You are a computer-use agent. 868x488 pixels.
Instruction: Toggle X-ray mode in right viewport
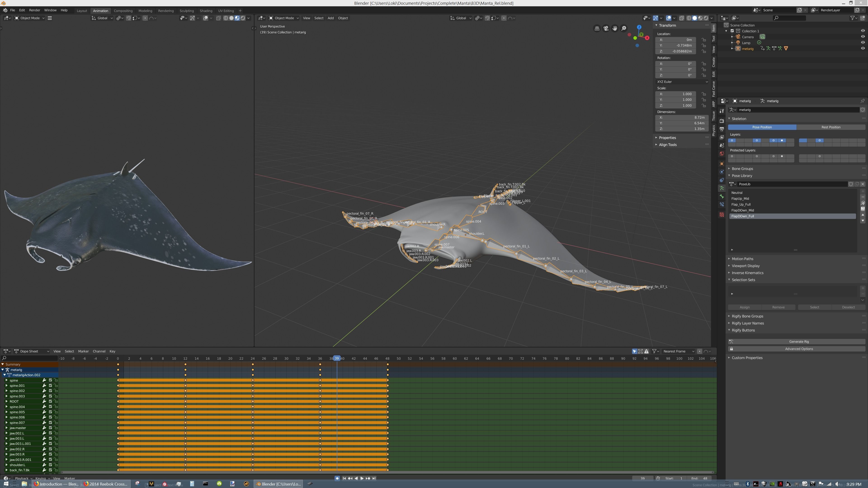682,18
